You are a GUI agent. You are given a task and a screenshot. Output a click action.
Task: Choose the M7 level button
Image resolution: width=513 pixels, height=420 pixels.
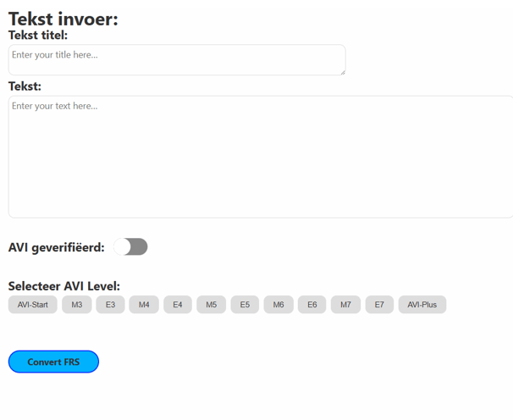pos(346,305)
